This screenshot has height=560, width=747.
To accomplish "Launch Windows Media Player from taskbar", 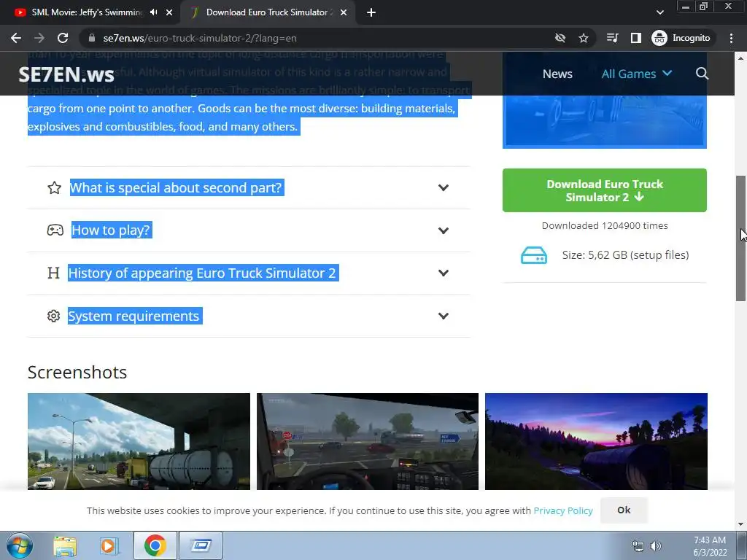I will 108,545.
